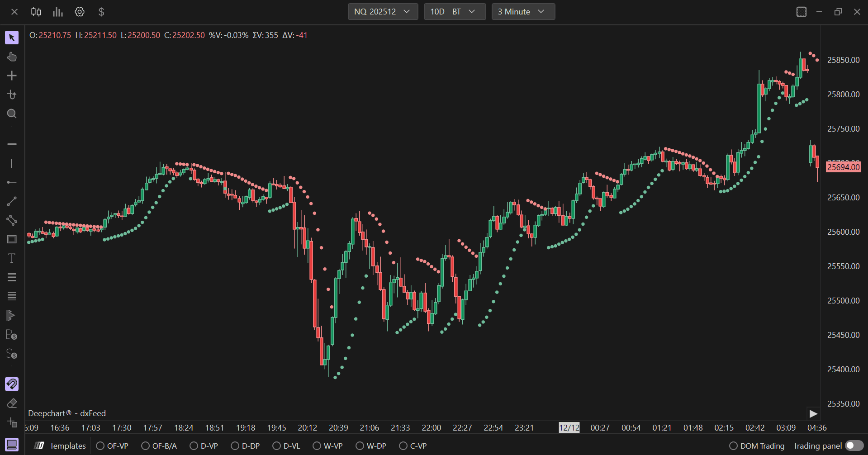Click the dollar sign trading button

tap(101, 12)
